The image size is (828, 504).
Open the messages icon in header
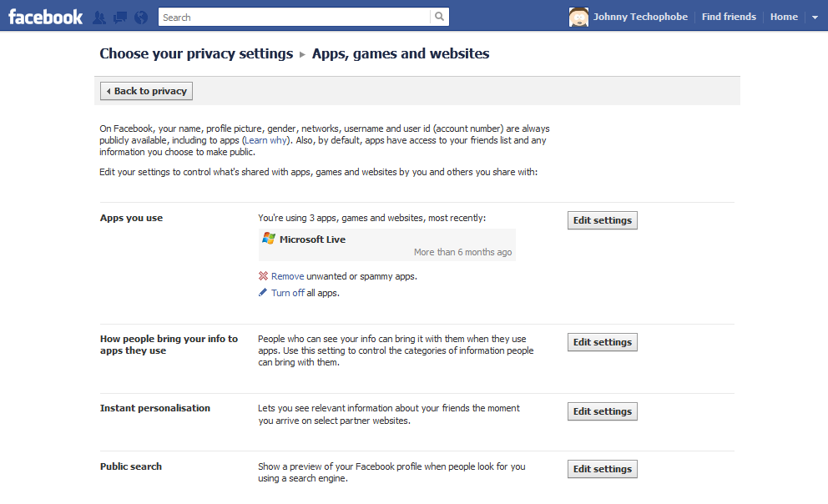[120, 18]
